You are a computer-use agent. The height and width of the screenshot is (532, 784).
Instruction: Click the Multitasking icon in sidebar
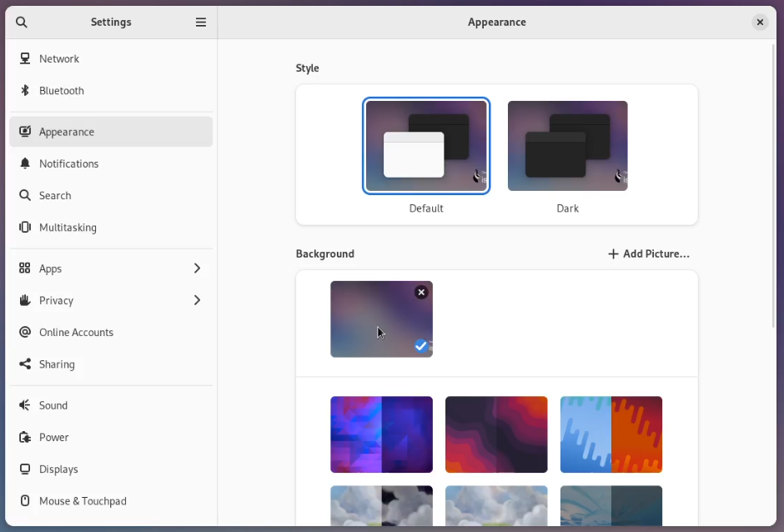click(x=25, y=228)
